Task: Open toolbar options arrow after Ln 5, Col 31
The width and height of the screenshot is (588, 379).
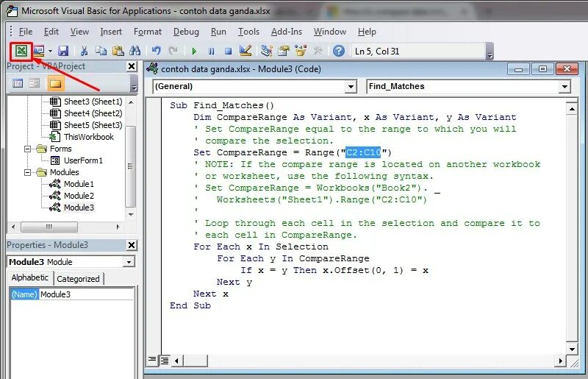Action: 490,52
